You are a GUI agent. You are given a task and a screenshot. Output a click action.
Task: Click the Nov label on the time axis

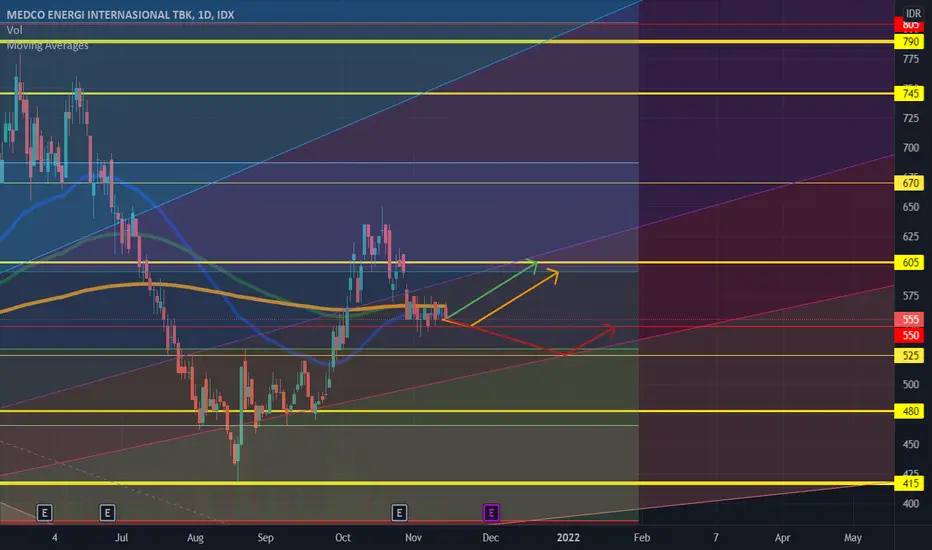click(413, 538)
